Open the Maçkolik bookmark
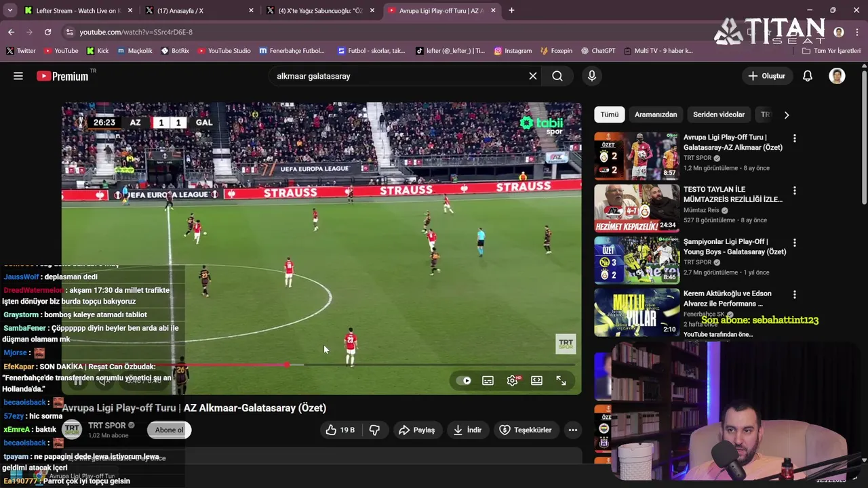 click(134, 51)
